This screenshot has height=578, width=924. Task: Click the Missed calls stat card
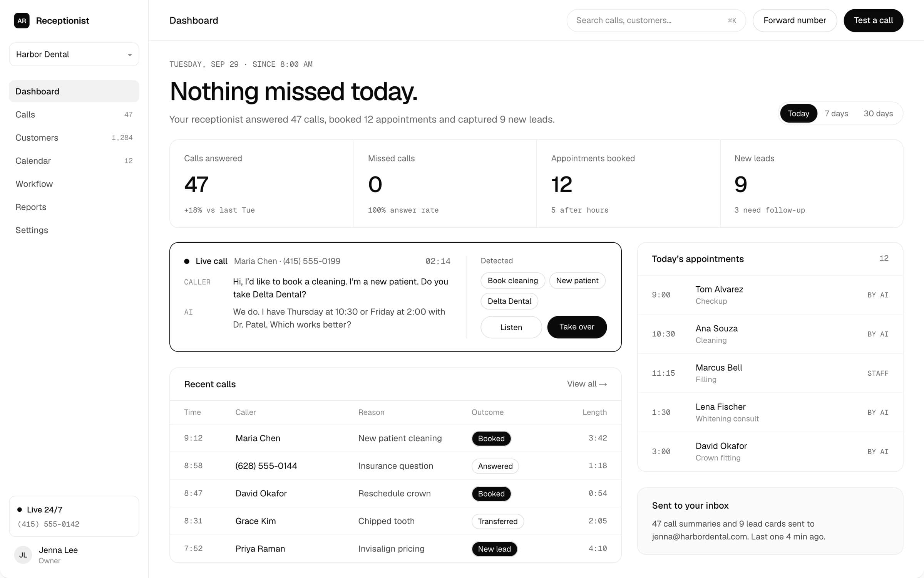(445, 184)
